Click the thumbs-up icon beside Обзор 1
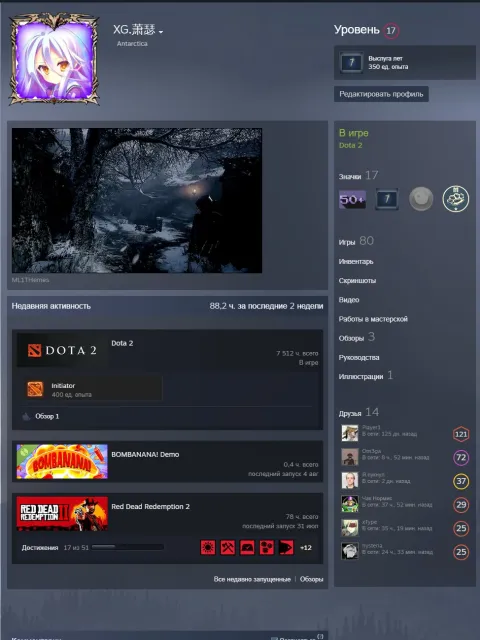 tap(26, 416)
